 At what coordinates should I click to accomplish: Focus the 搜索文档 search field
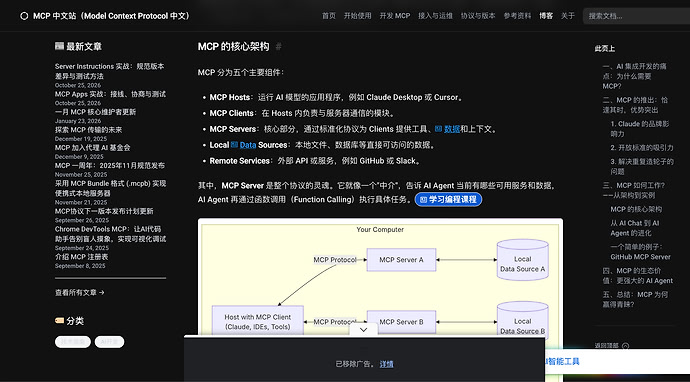[636, 16]
